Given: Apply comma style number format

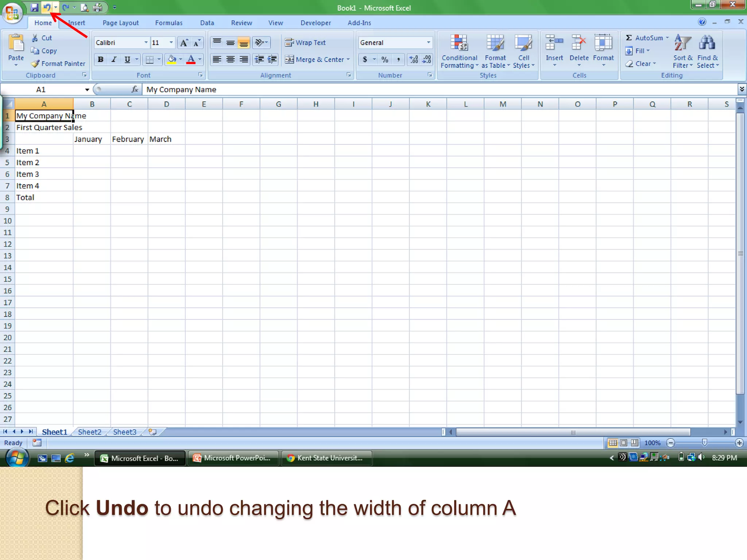Looking at the screenshot, I should click(398, 59).
